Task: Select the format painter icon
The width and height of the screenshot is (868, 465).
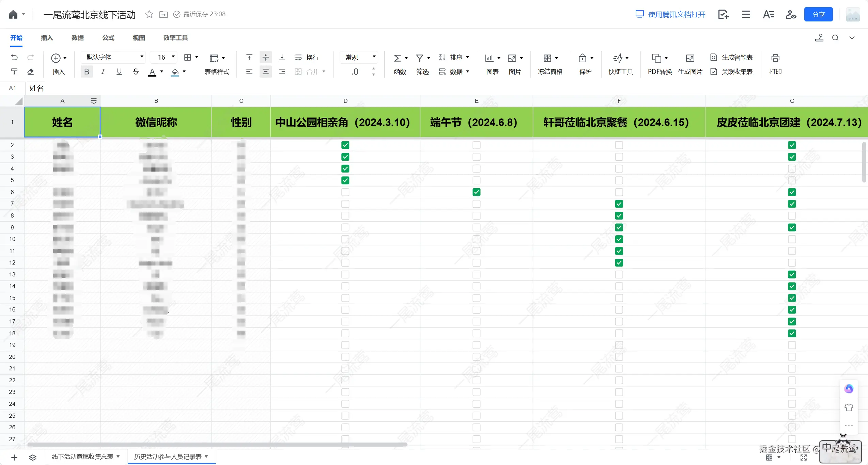Action: tap(14, 71)
